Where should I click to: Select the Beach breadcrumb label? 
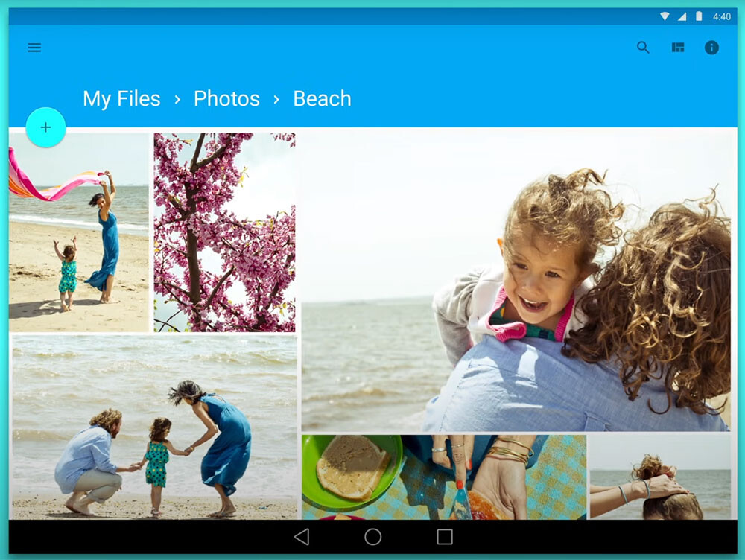[322, 98]
